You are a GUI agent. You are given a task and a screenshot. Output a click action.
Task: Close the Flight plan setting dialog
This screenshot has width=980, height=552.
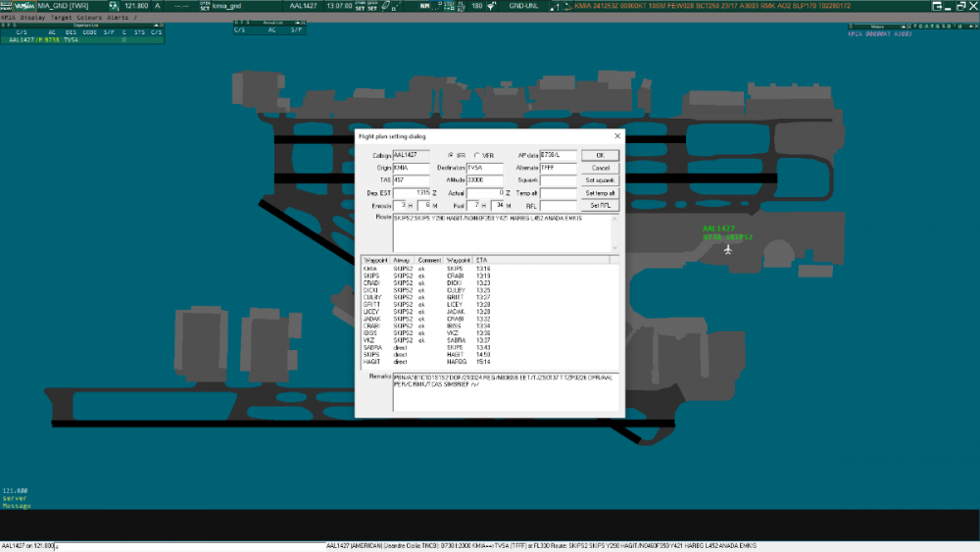point(617,135)
